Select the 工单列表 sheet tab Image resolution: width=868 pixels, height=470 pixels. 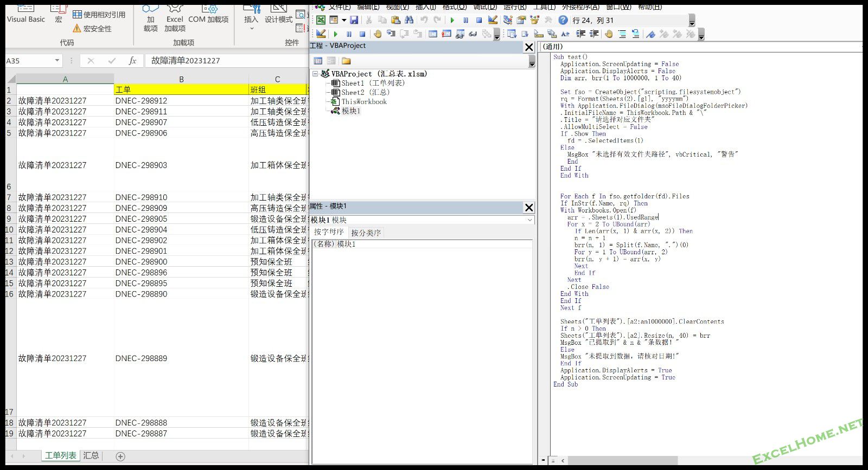pos(61,455)
